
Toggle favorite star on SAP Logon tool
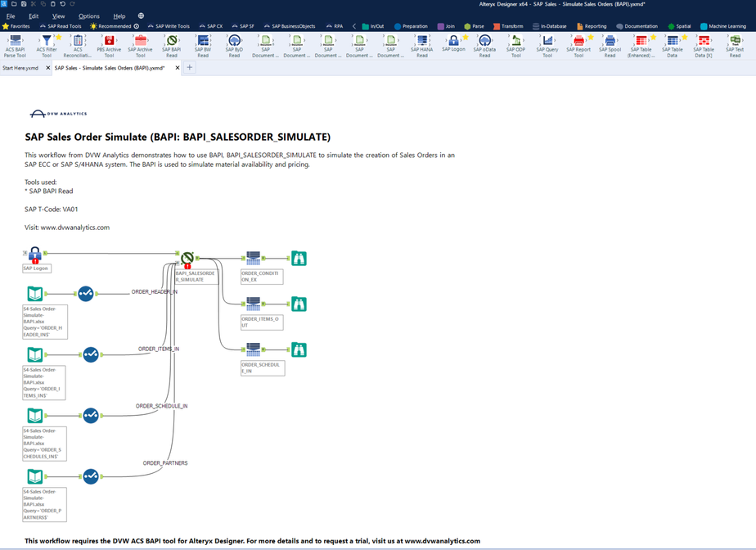(466, 37)
